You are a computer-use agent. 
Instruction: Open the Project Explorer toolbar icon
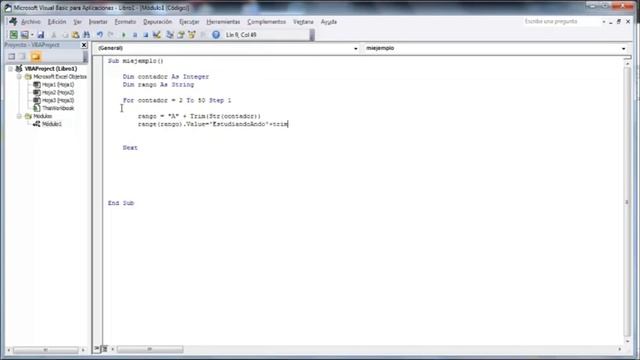tap(170, 35)
